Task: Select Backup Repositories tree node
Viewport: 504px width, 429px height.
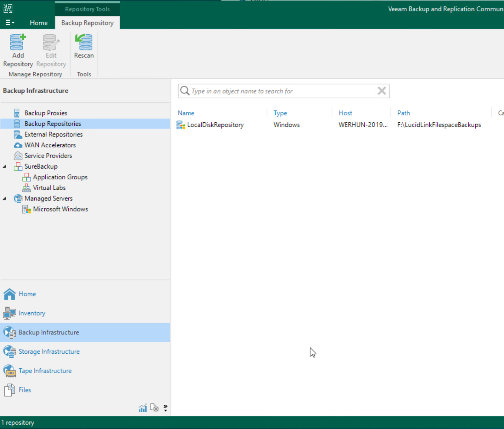Action: coord(53,124)
